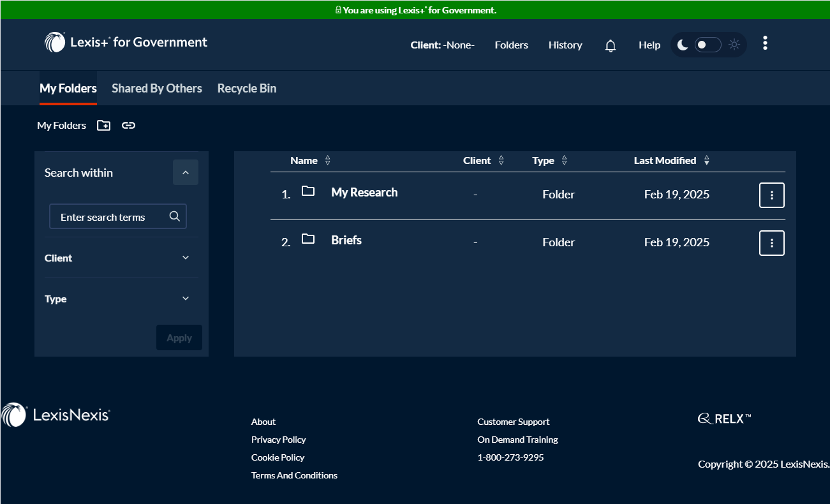
Task: Open Folders in the top navigation
Action: [x=512, y=45]
